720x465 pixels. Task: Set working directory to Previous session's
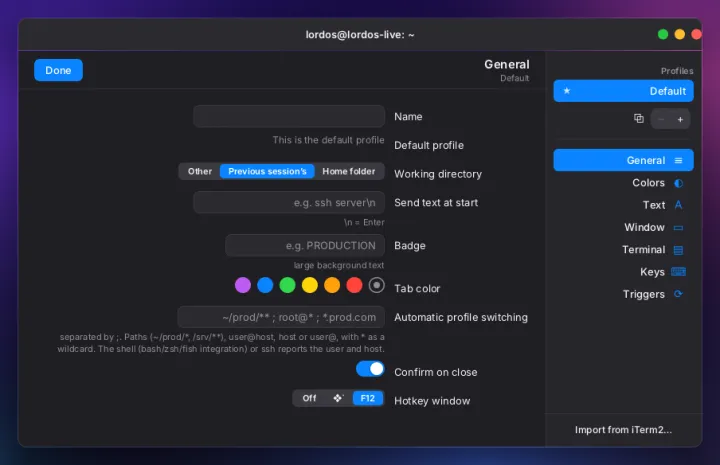pyautogui.click(x=267, y=171)
